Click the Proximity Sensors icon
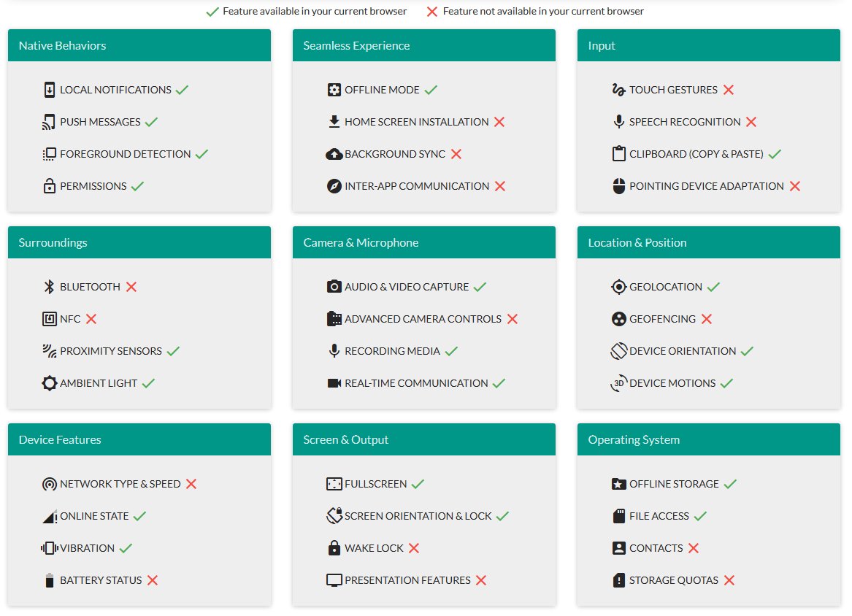The width and height of the screenshot is (852, 616). (x=50, y=351)
